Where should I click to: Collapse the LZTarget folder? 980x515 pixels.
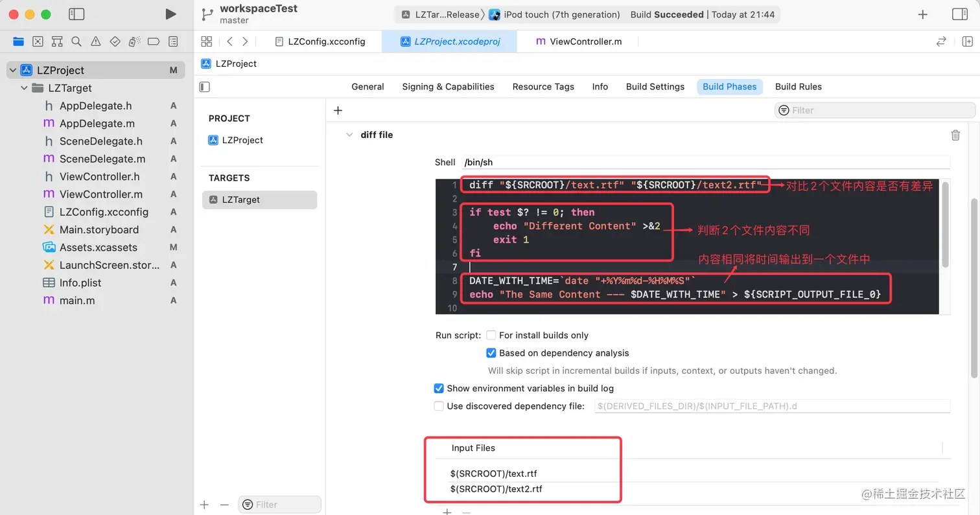coord(24,88)
